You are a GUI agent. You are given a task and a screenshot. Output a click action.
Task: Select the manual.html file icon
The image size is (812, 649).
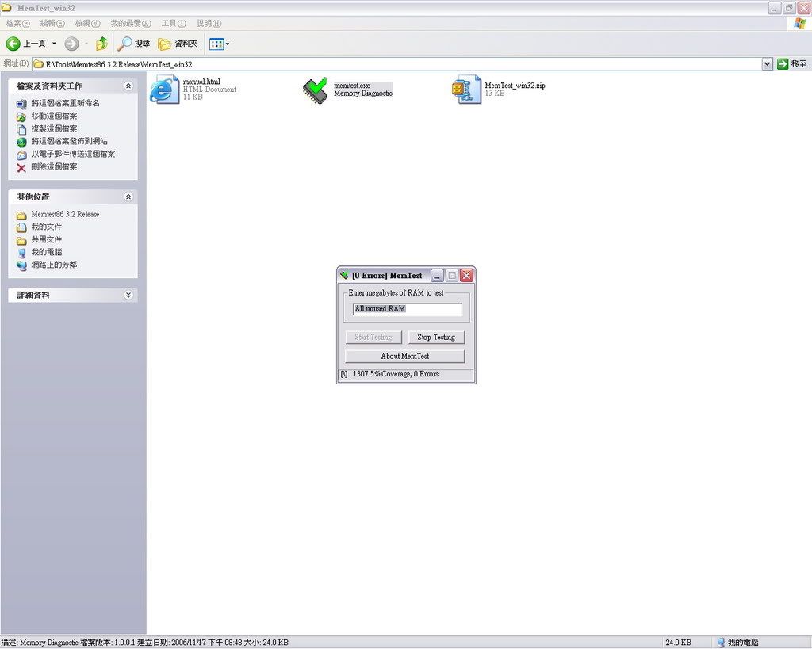164,90
